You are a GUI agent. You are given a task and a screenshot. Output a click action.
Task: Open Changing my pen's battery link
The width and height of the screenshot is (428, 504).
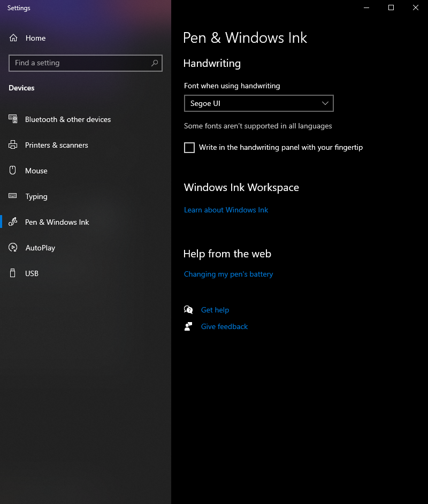pos(228,274)
